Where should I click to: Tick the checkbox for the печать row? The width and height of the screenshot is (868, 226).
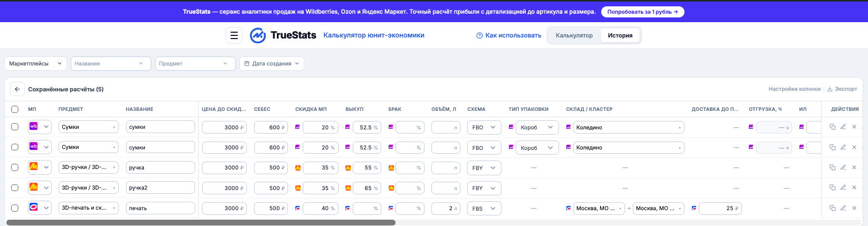pos(15,208)
